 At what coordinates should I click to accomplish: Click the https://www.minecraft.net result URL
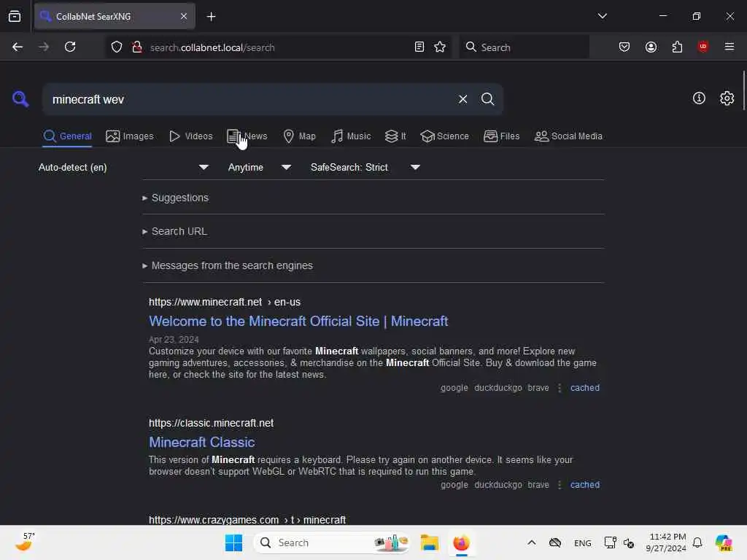coord(225,302)
